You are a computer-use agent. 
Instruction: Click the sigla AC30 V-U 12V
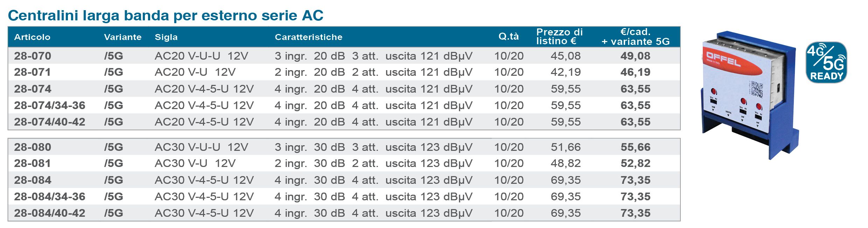(x=195, y=163)
